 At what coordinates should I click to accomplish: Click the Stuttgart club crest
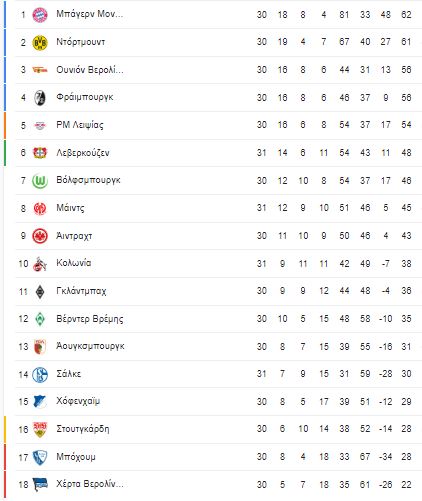[x=40, y=429]
